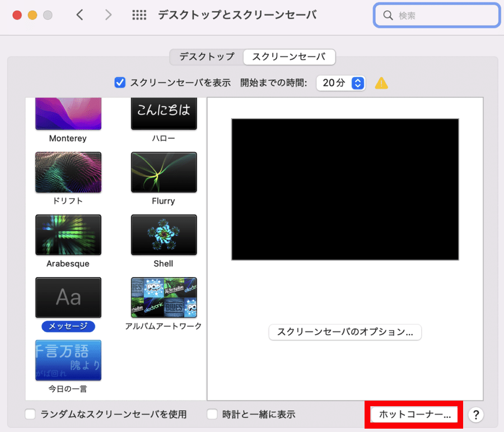Open スクリーンセーバのオプション… button

(345, 332)
